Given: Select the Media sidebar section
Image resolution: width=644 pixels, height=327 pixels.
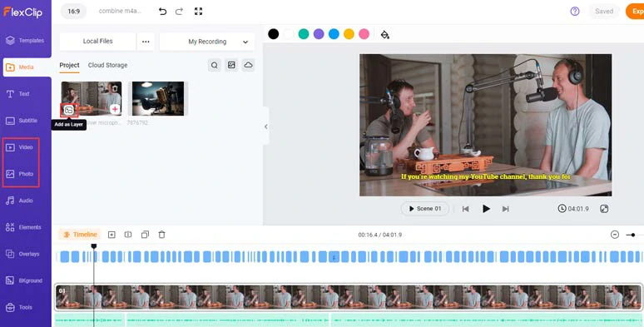Looking at the screenshot, I should click(x=27, y=67).
